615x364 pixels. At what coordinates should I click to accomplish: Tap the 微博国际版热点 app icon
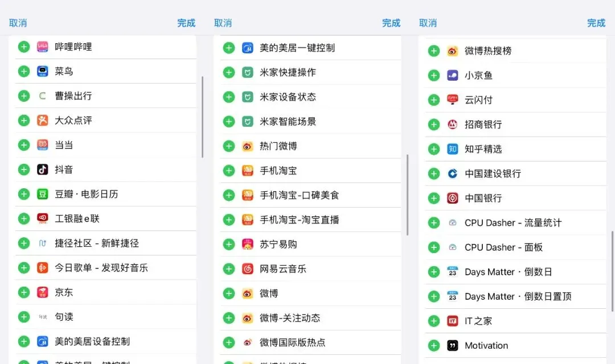(x=248, y=342)
